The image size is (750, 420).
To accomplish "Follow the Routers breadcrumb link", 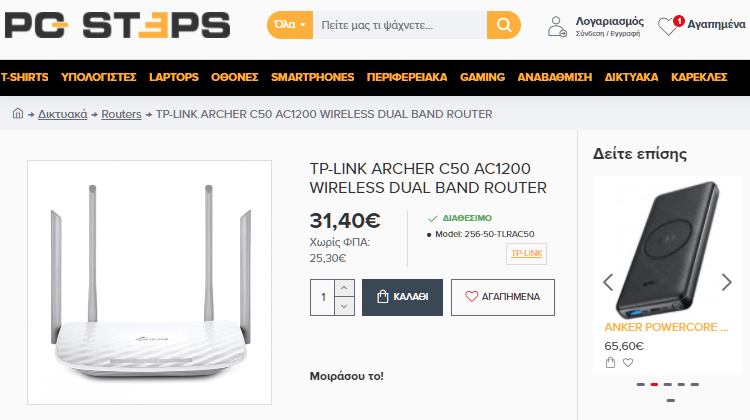I will (121, 114).
